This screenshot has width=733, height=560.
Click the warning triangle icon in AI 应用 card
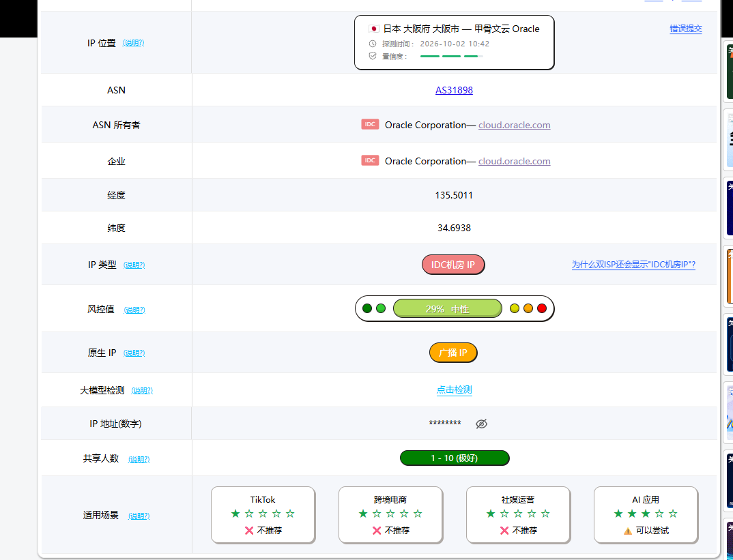point(628,531)
